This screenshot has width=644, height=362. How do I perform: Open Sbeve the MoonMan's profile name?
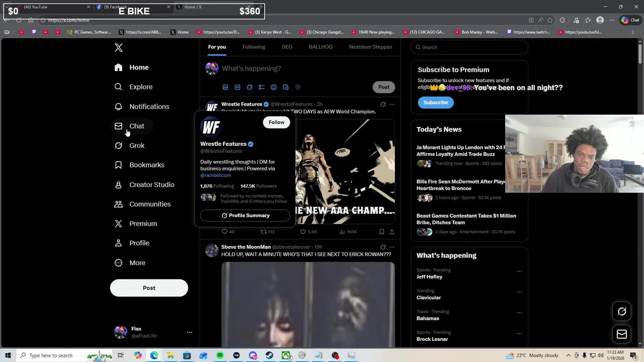click(246, 247)
